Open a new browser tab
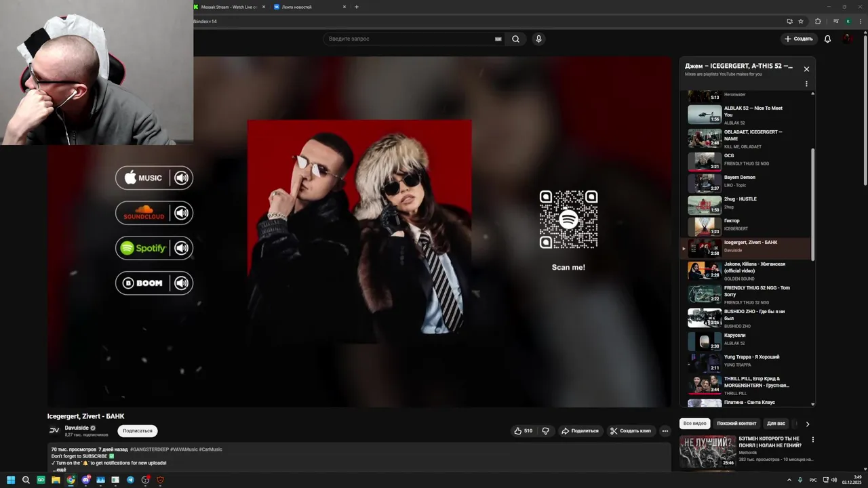This screenshot has height=488, width=868. pos(357,7)
